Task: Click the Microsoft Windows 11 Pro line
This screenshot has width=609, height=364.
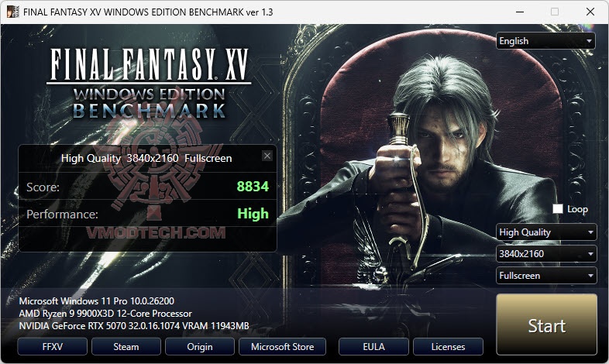Action: click(97, 300)
